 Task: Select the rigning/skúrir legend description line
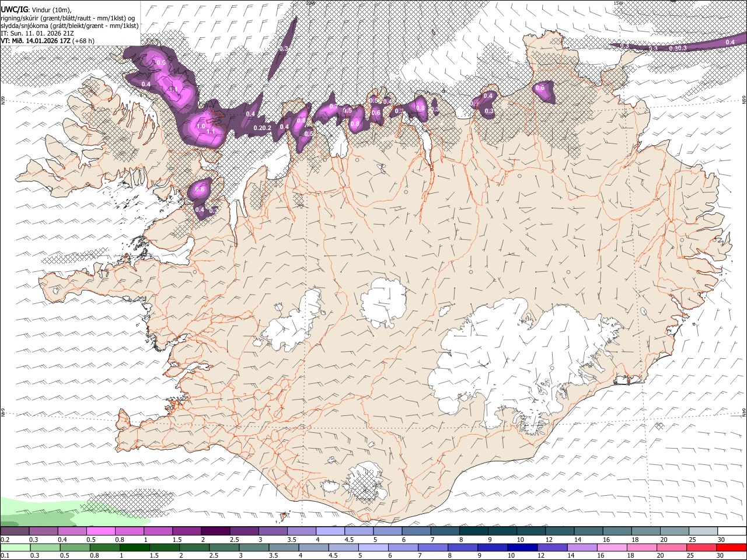68,17
